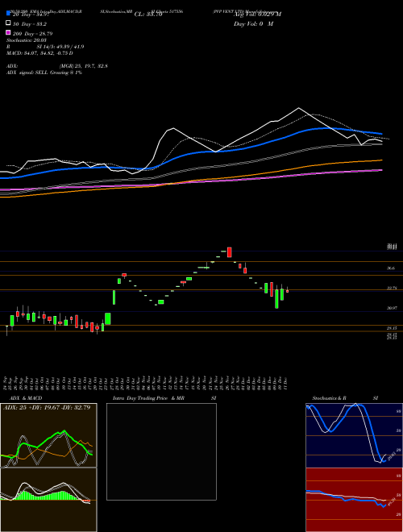Click the tall green candlestick of the October breakout
403x532 pixels.
pyautogui.click(x=114, y=297)
